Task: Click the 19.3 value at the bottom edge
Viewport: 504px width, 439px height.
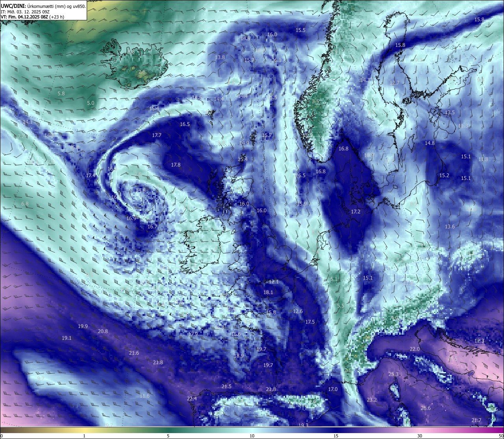Action: 303,426
